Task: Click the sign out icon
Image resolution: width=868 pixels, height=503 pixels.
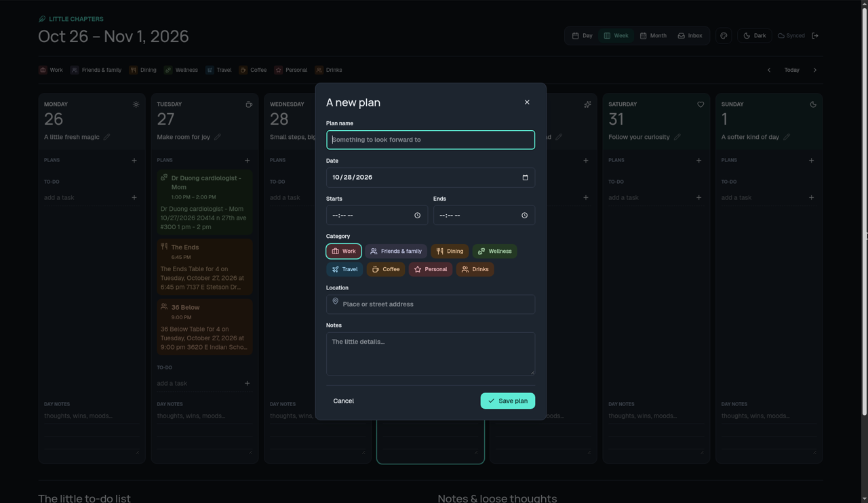Action: (x=815, y=36)
